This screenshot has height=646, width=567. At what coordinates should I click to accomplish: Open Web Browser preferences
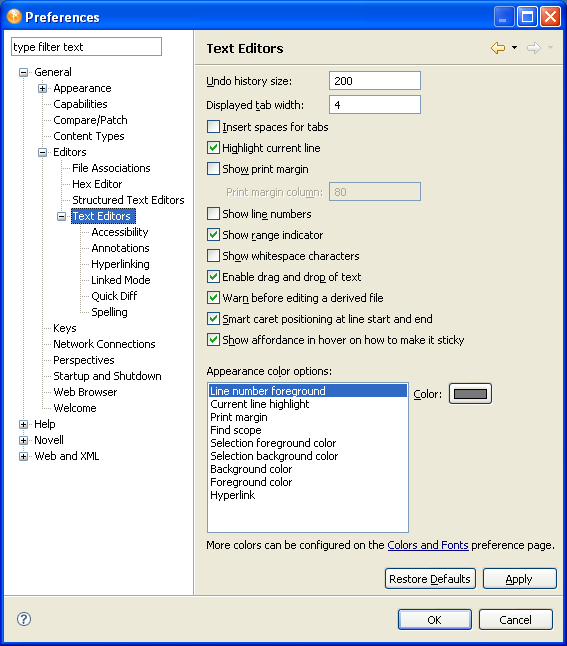tap(85, 392)
